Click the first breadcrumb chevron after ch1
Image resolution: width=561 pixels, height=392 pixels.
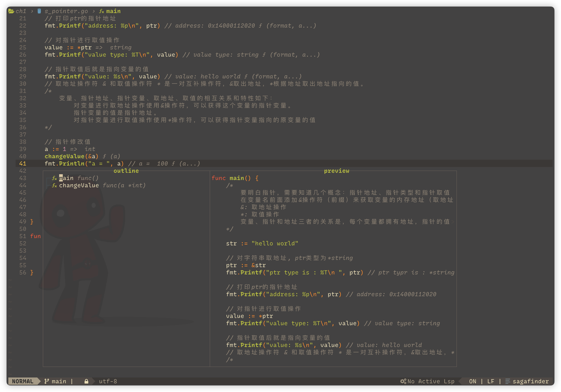click(32, 11)
